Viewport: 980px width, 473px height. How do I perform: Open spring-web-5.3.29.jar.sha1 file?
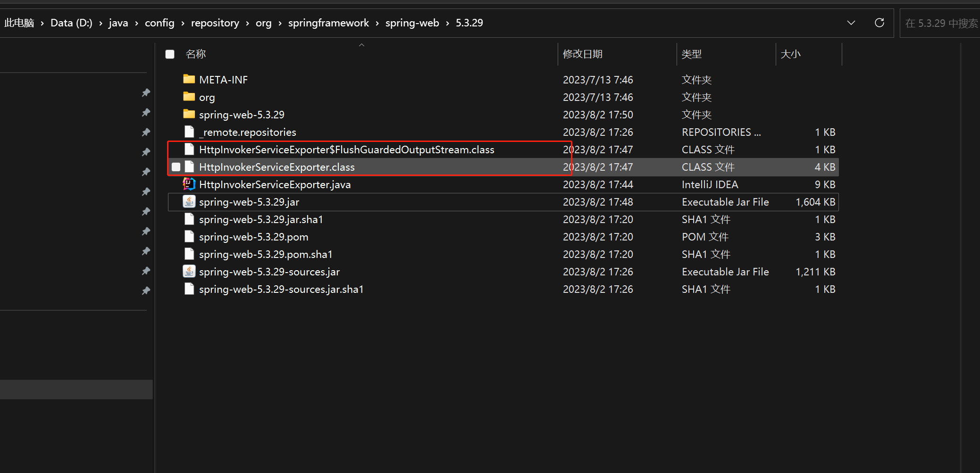261,219
